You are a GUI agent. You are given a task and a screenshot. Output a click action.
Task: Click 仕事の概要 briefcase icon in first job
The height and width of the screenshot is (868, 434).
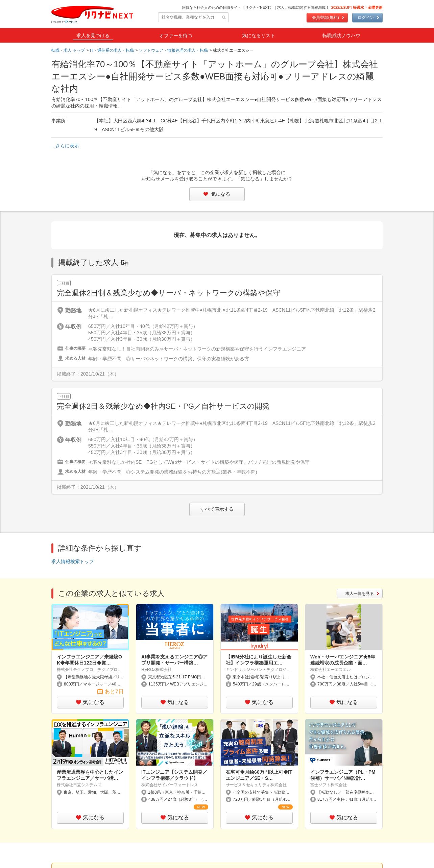tap(60, 348)
